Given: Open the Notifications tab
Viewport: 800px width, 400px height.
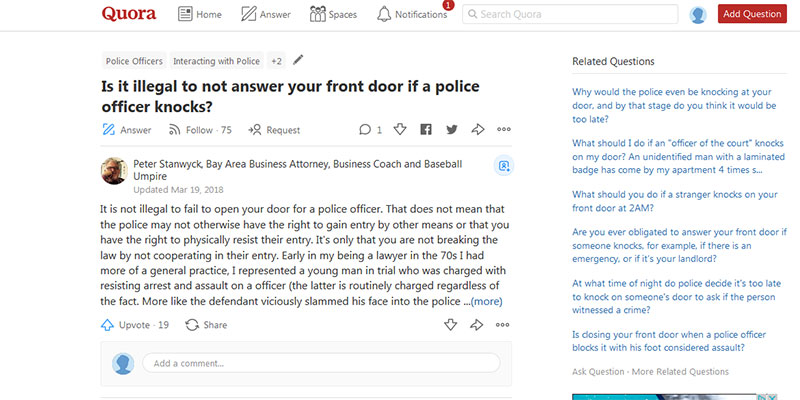Looking at the screenshot, I should [x=412, y=14].
